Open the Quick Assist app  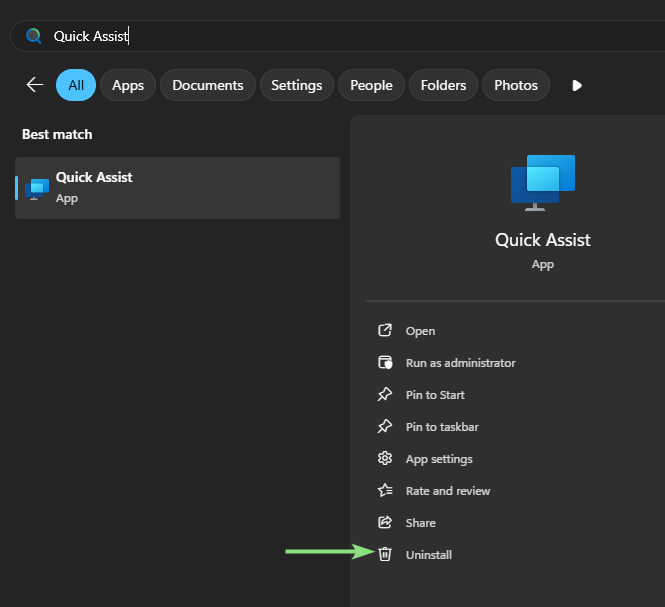click(420, 331)
